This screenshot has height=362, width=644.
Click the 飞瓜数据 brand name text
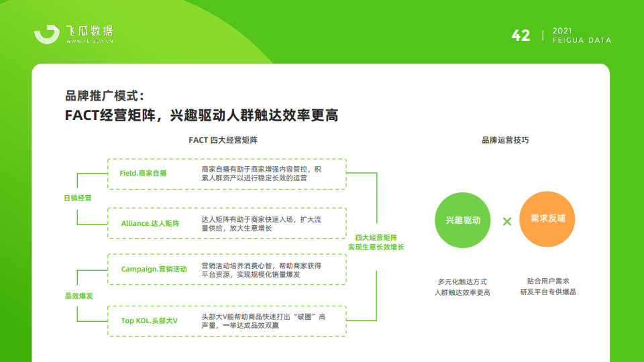(89, 31)
